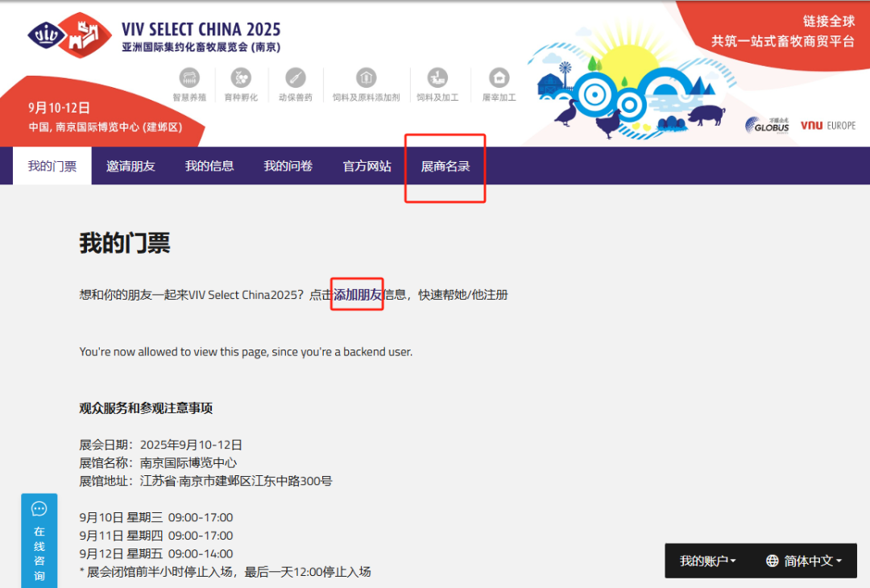Viewport: 870px width, 588px height.
Task: Click the backend user notice text
Action: tap(246, 352)
